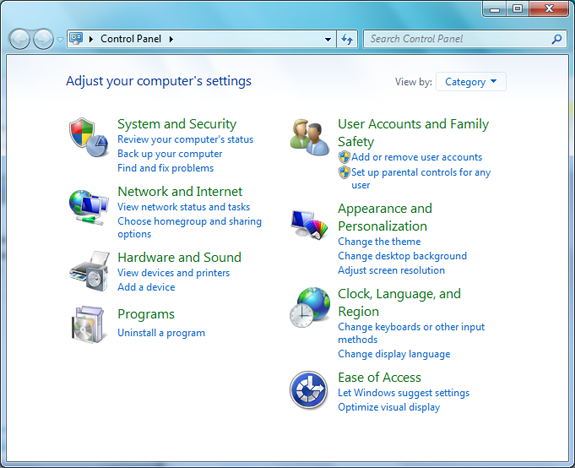Close the Control Panel window
The width and height of the screenshot is (575, 468).
pos(549,9)
